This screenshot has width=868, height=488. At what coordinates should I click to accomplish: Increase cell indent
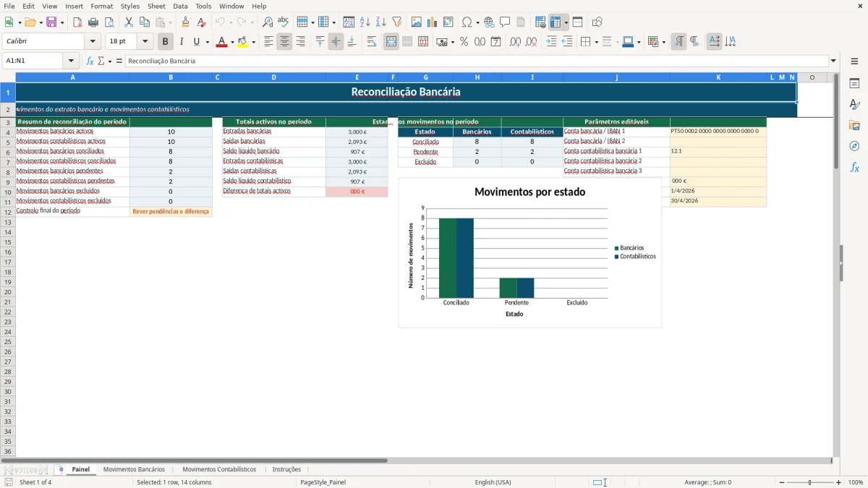click(551, 42)
